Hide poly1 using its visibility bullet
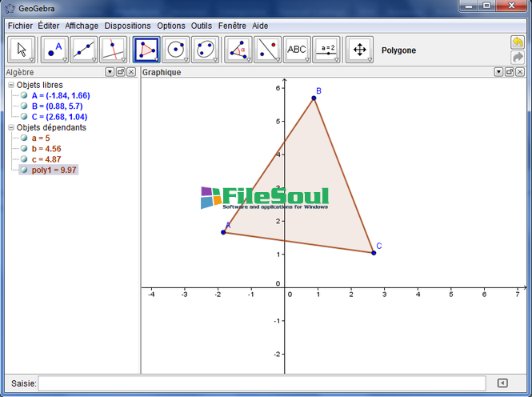The width and height of the screenshot is (532, 397). click(x=24, y=170)
